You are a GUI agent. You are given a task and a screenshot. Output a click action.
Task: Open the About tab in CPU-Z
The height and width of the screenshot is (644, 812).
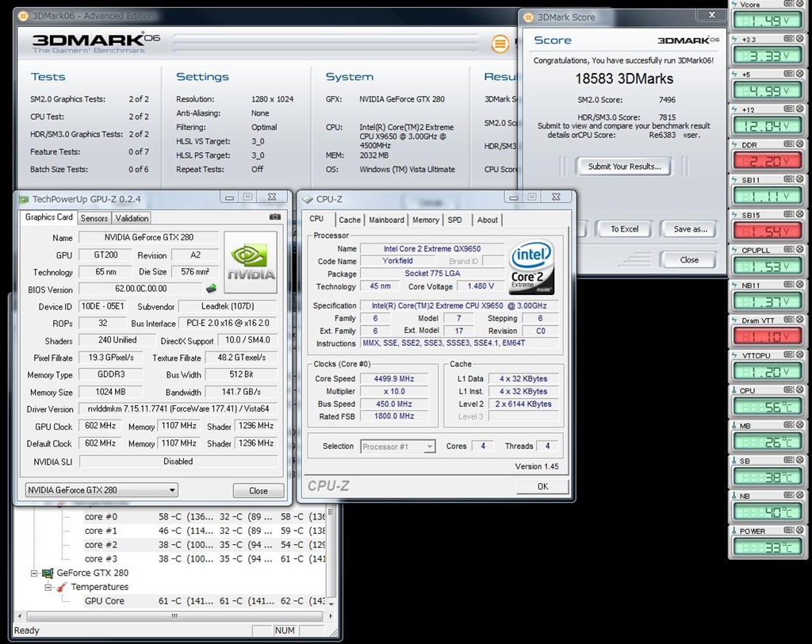coord(488,220)
